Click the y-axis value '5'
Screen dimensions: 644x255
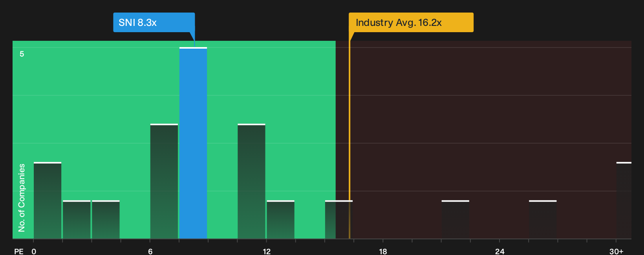[22, 54]
